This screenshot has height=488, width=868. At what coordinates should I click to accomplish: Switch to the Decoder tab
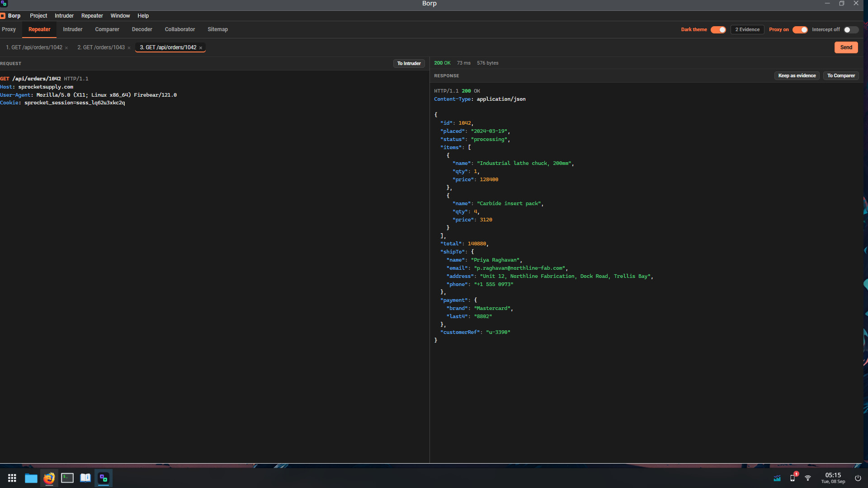[x=142, y=29]
